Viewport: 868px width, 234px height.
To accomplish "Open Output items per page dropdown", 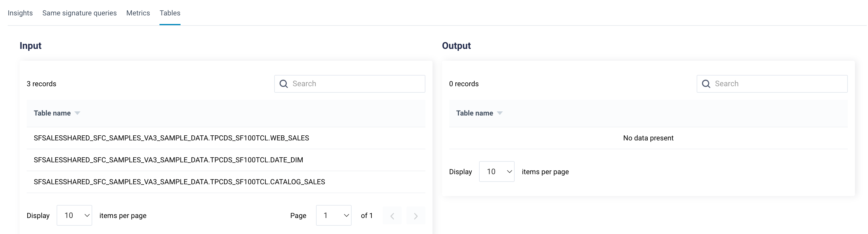I will point(497,172).
